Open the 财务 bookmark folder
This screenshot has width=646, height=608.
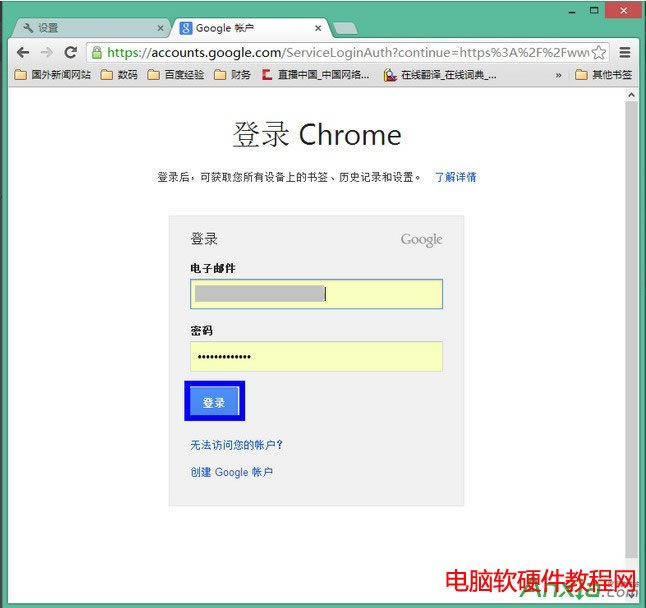[x=232, y=75]
